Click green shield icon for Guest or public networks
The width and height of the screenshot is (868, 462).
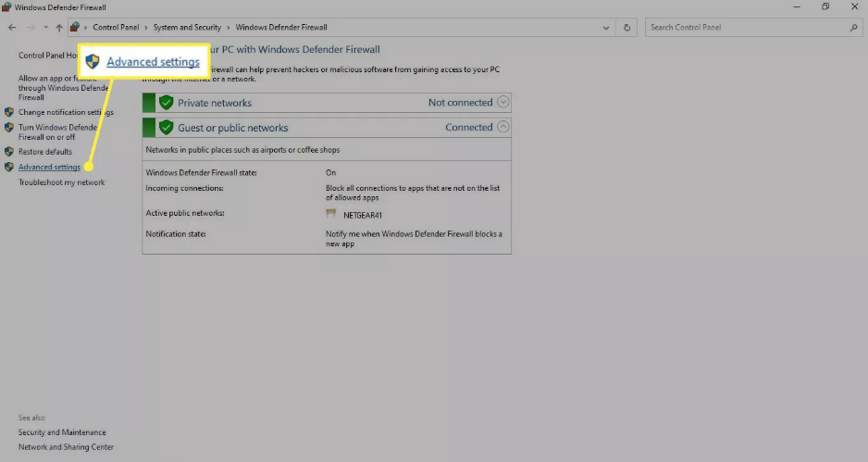coord(166,128)
